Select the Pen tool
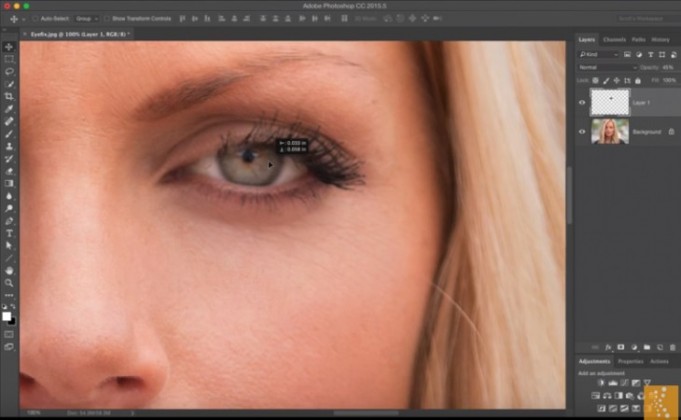Screen dimensions: 681x420 (9, 221)
